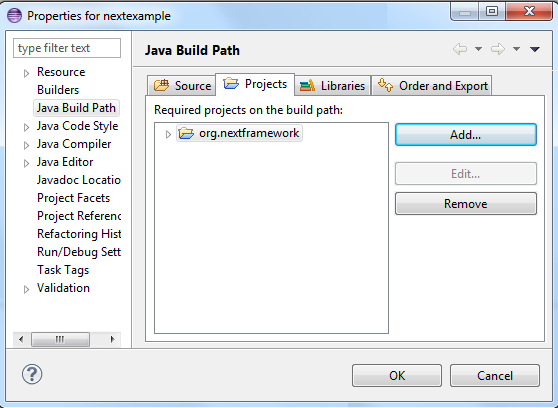Click the forward navigation arrow icon

pos(498,49)
